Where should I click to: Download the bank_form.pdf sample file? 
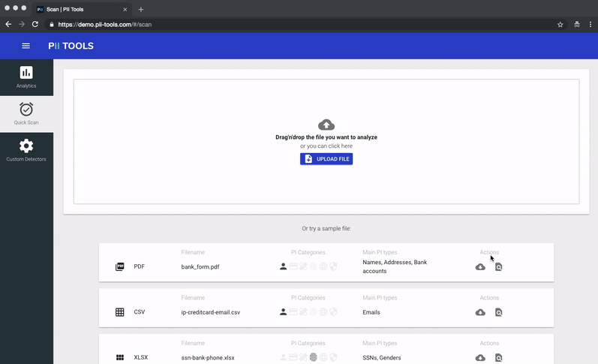(480, 266)
